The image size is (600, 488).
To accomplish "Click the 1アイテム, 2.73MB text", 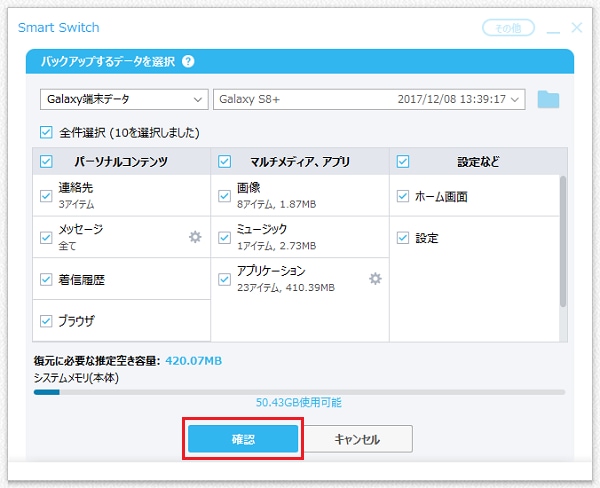I will pos(277,246).
